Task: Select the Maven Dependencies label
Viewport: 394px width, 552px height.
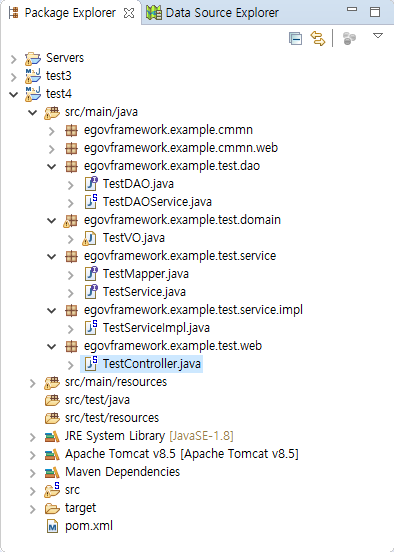Action: point(123,472)
